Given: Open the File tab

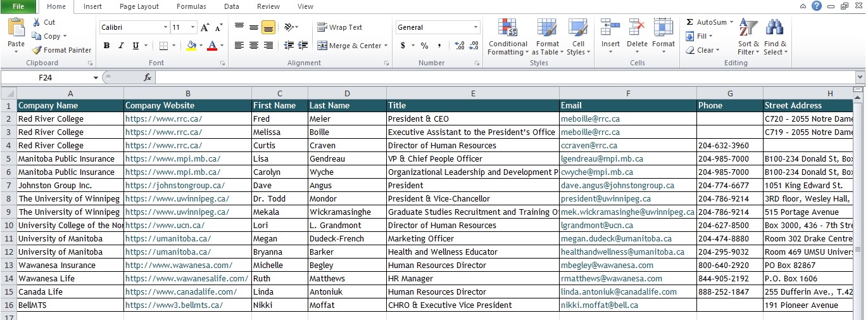Looking at the screenshot, I should point(18,6).
